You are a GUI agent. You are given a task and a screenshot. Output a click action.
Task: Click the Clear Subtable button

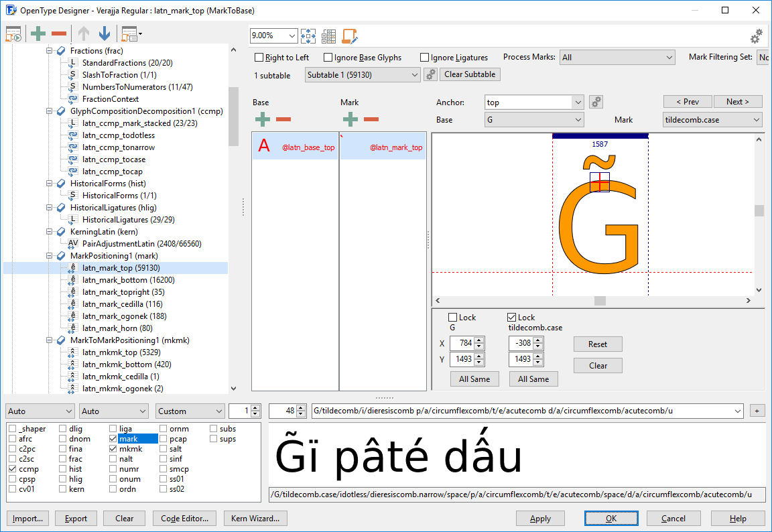470,74
